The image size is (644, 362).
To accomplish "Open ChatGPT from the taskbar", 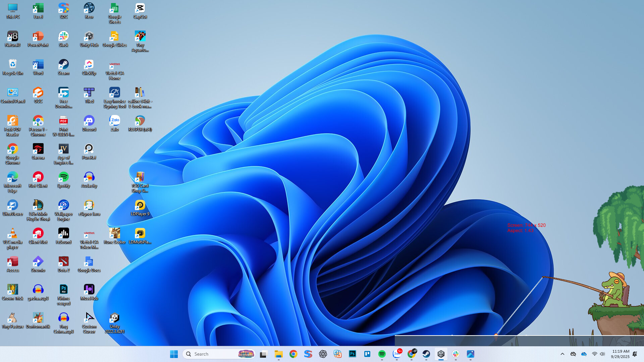I will click(x=323, y=354).
